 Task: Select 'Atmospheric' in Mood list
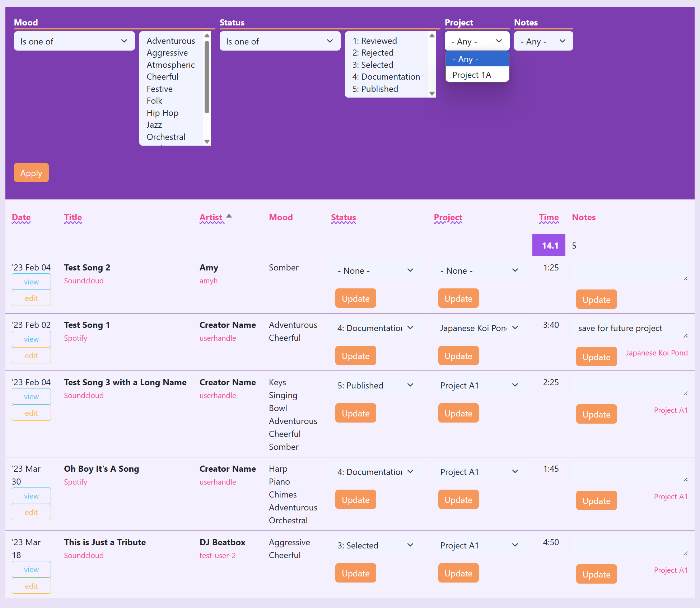(171, 65)
